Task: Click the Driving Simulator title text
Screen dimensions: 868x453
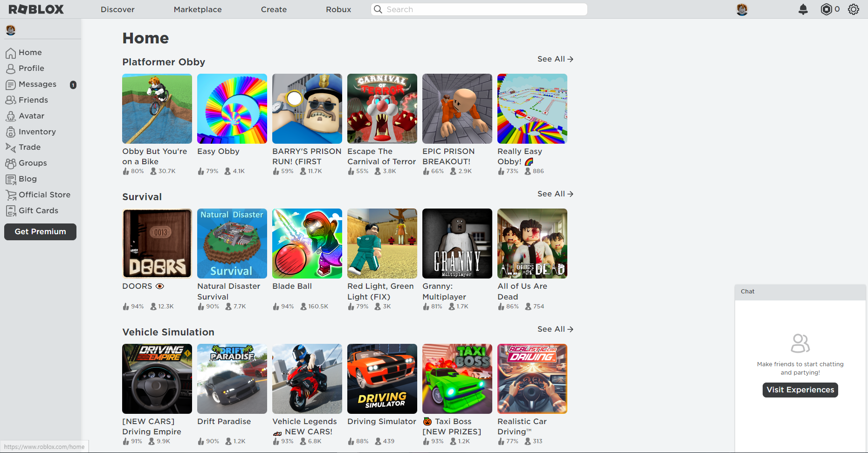Action: (x=382, y=422)
